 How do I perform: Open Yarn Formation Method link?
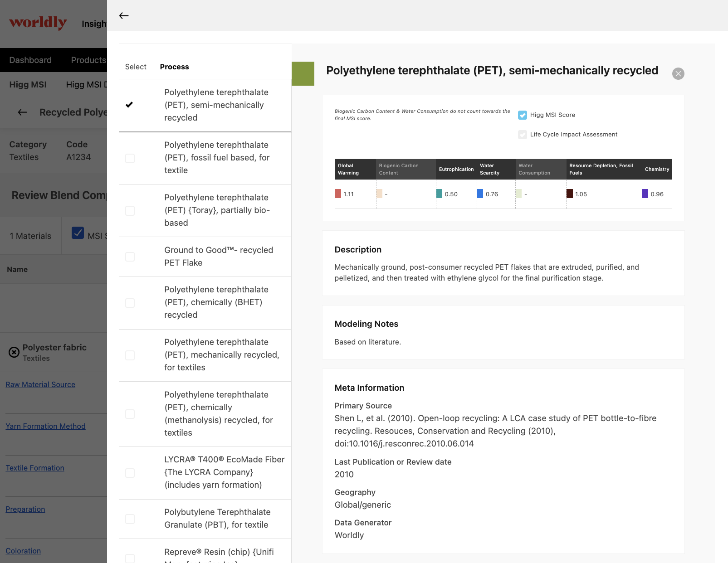coord(45,427)
